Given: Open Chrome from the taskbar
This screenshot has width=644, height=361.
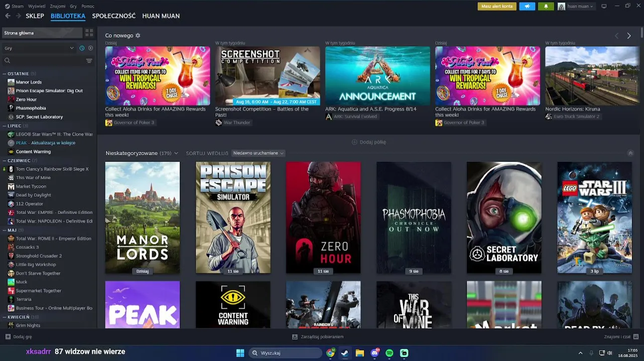Looking at the screenshot, I should pos(330,353).
